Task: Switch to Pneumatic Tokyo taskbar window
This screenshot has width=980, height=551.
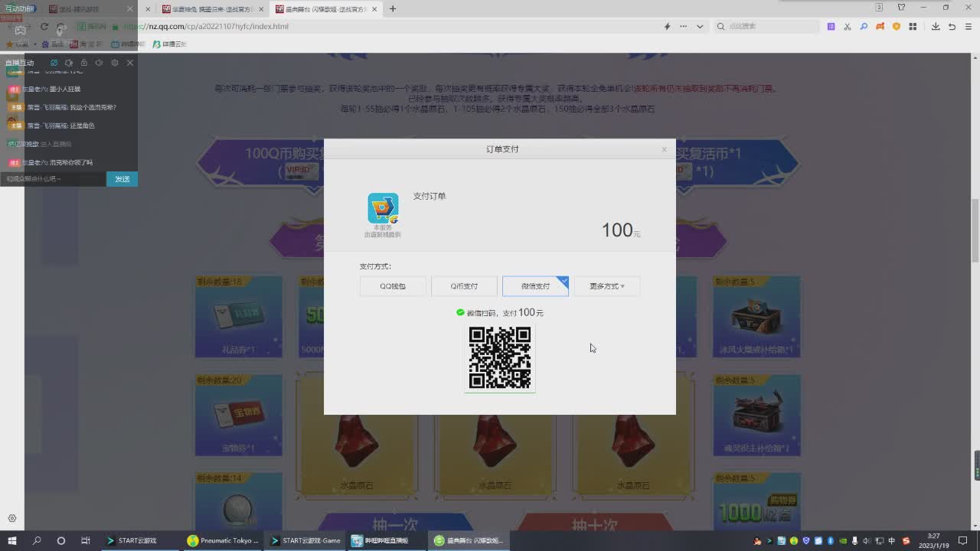Action: point(224,540)
